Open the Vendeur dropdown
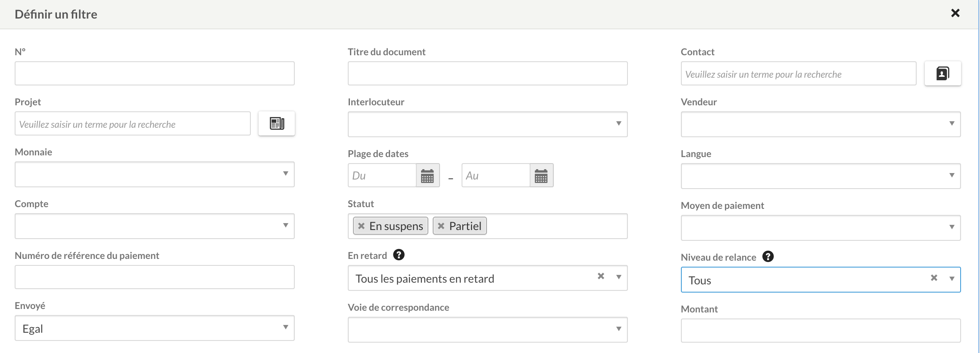 pyautogui.click(x=821, y=124)
